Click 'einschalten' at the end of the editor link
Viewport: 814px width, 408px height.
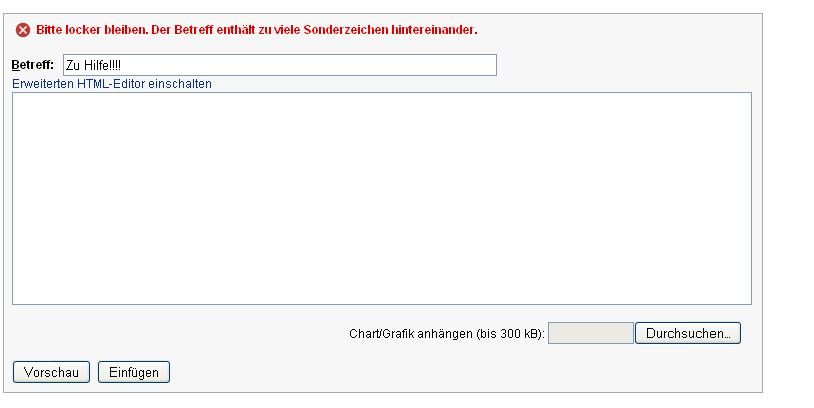[x=180, y=84]
